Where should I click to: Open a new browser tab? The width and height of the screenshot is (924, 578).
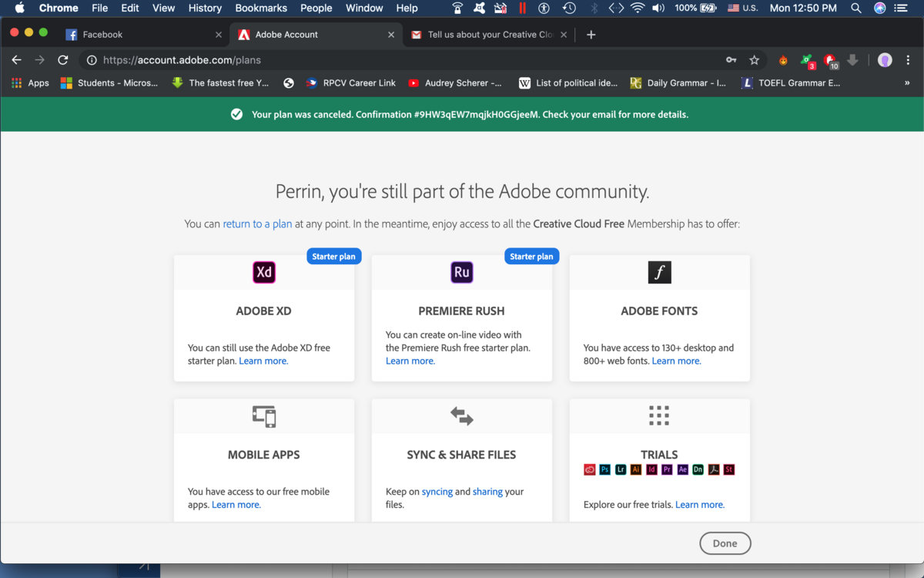pos(591,35)
